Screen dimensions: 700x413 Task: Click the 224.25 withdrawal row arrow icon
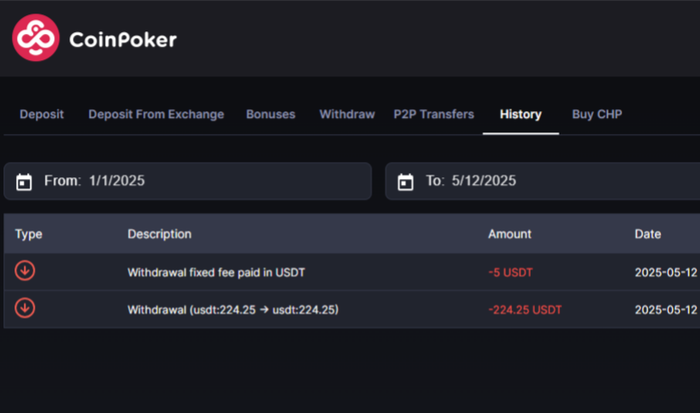[x=25, y=308]
